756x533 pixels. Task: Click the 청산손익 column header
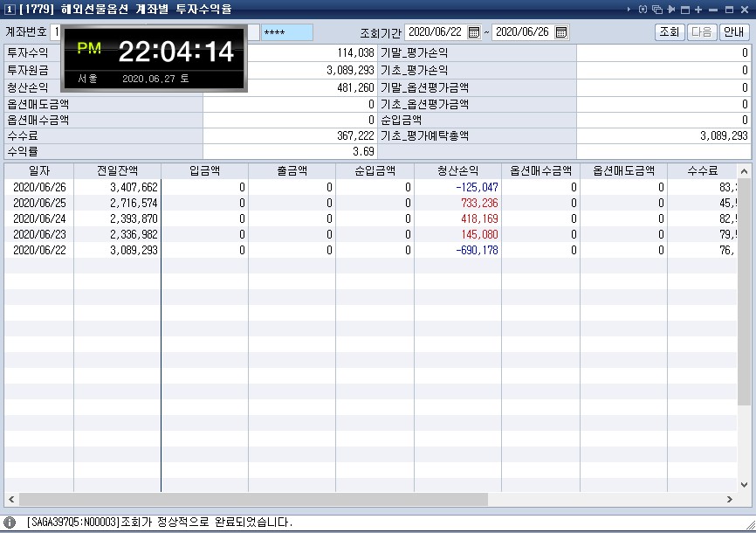[x=457, y=170]
